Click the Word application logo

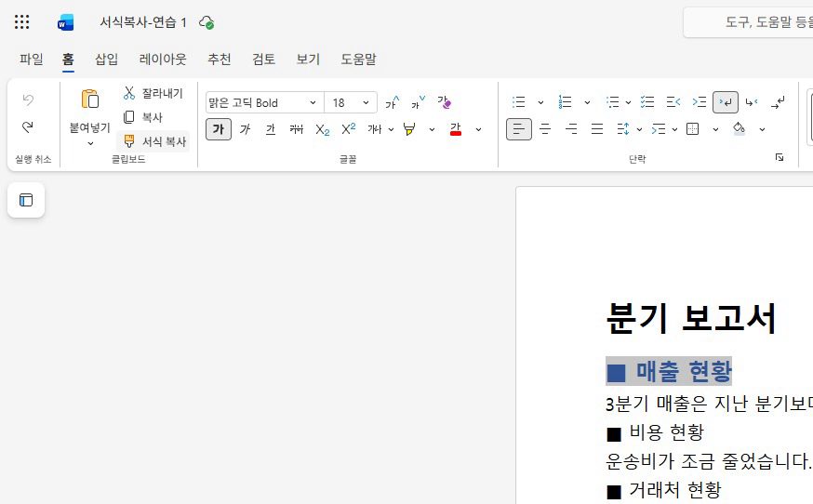(x=66, y=22)
